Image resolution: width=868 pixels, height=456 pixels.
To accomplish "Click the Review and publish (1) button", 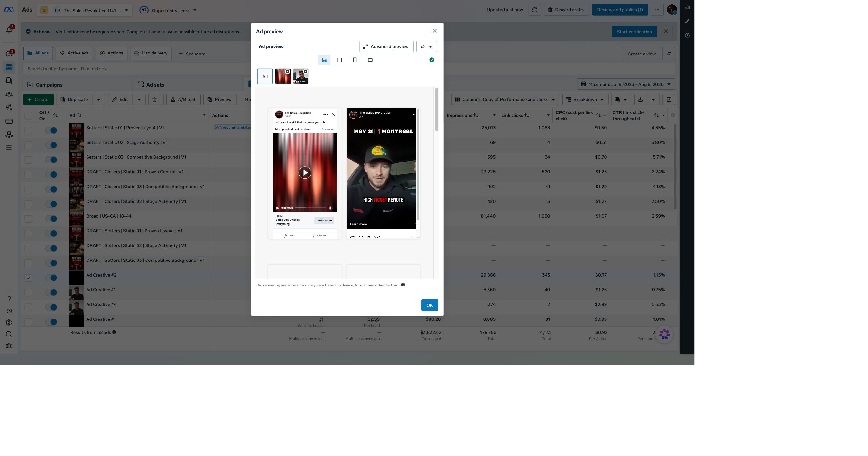I will [620, 10].
